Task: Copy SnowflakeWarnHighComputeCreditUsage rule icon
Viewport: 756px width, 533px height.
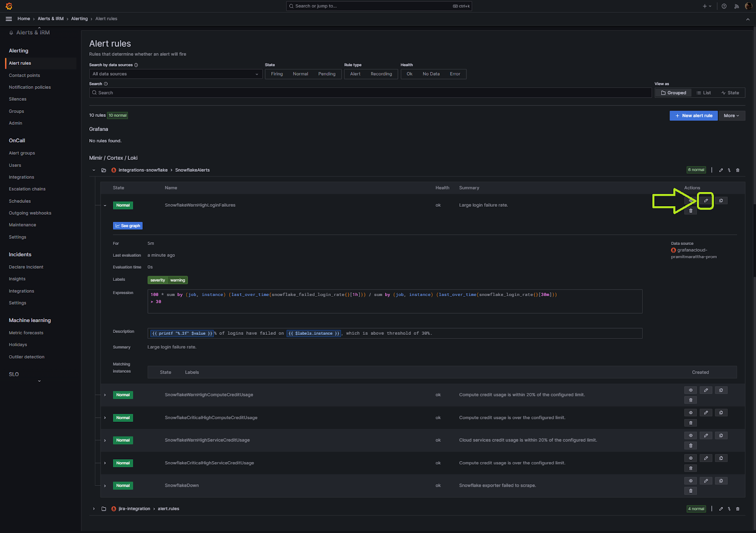Action: 721,390
